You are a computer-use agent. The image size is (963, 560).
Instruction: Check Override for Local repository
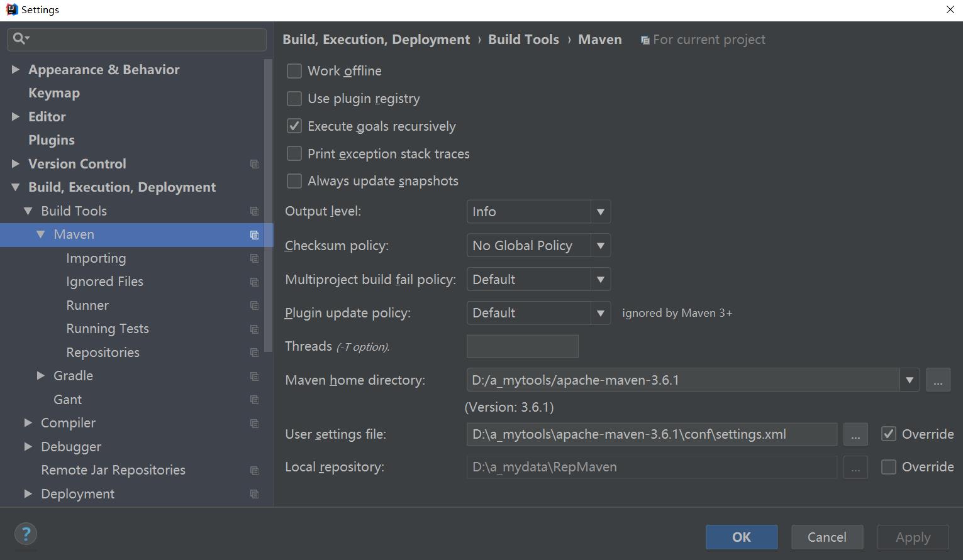click(888, 467)
